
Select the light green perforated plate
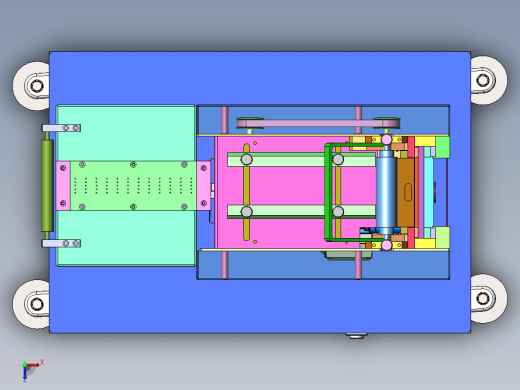coord(133,186)
